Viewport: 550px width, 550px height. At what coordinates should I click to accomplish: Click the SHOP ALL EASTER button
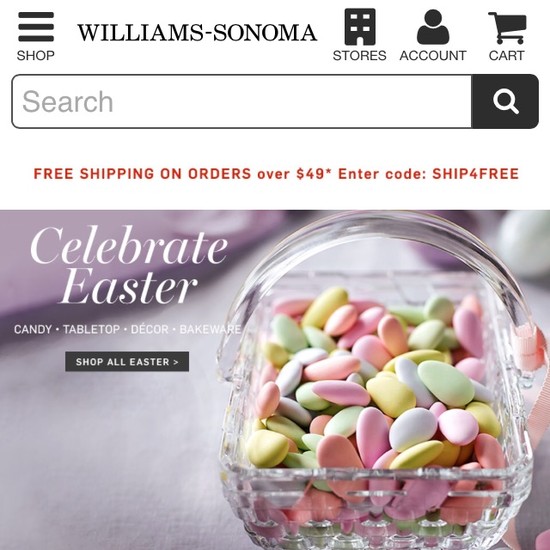pos(127,362)
